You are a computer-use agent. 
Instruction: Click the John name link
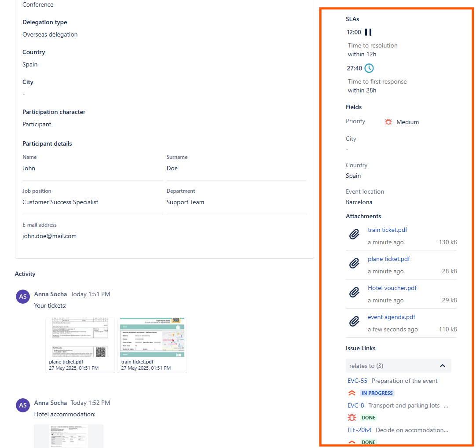pyautogui.click(x=28, y=168)
